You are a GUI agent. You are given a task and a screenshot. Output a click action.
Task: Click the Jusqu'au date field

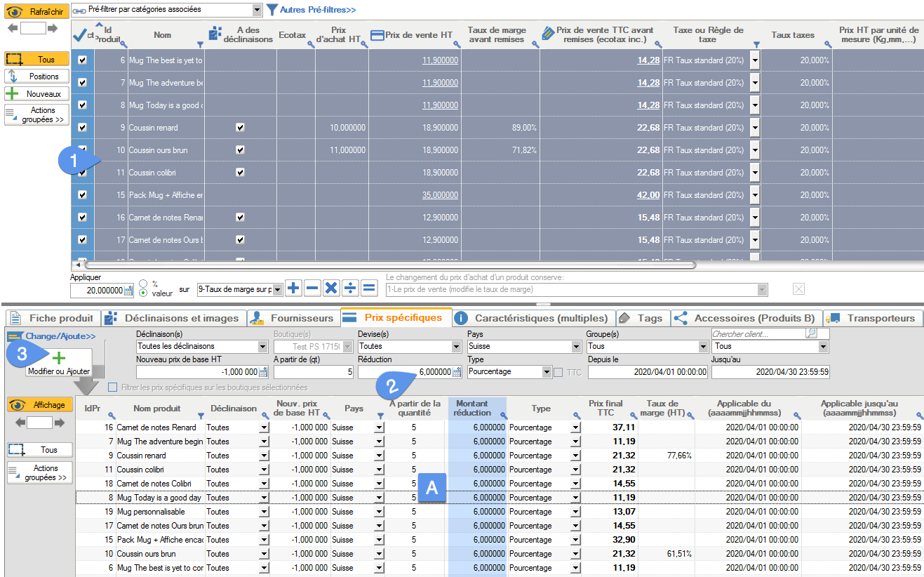(x=770, y=372)
